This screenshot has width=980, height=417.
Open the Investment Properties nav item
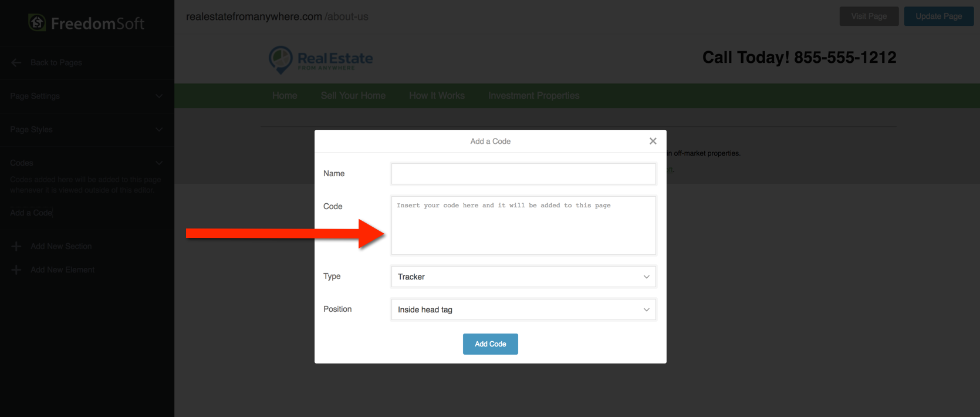(x=534, y=96)
